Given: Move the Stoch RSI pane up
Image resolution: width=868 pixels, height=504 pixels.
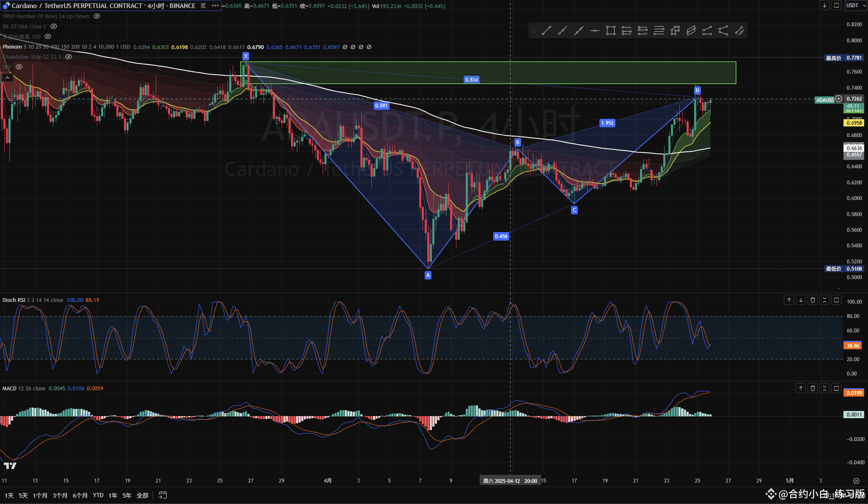Looking at the screenshot, I should pos(789,300).
